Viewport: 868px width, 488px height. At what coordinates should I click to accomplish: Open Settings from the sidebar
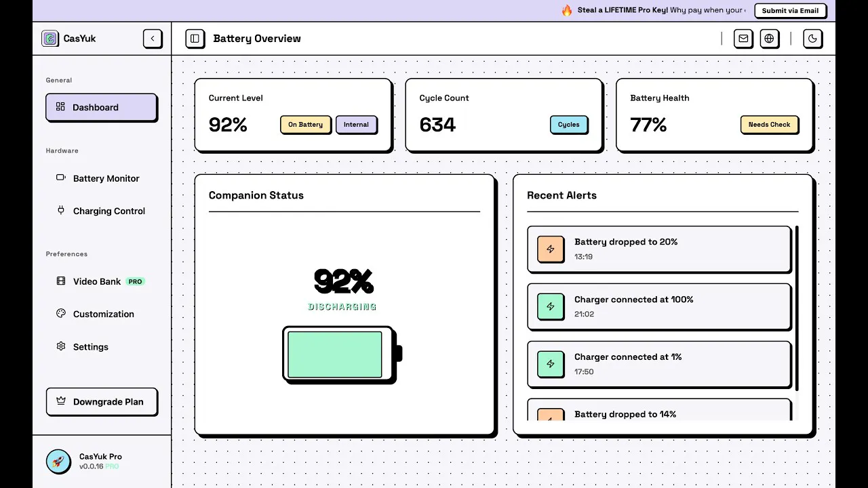coord(102,346)
